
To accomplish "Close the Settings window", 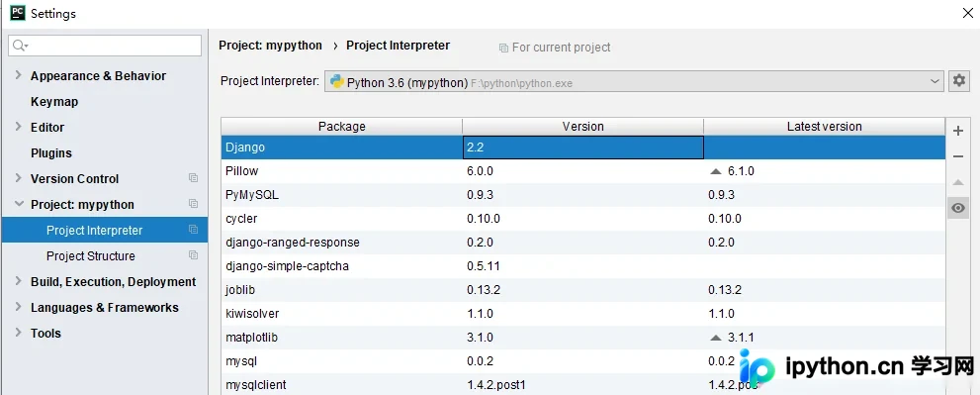I will tap(967, 13).
